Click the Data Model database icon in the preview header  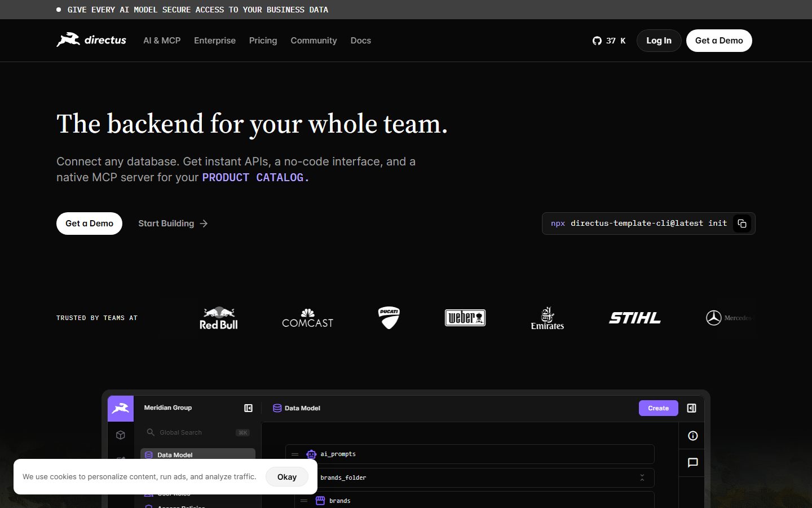pyautogui.click(x=277, y=408)
